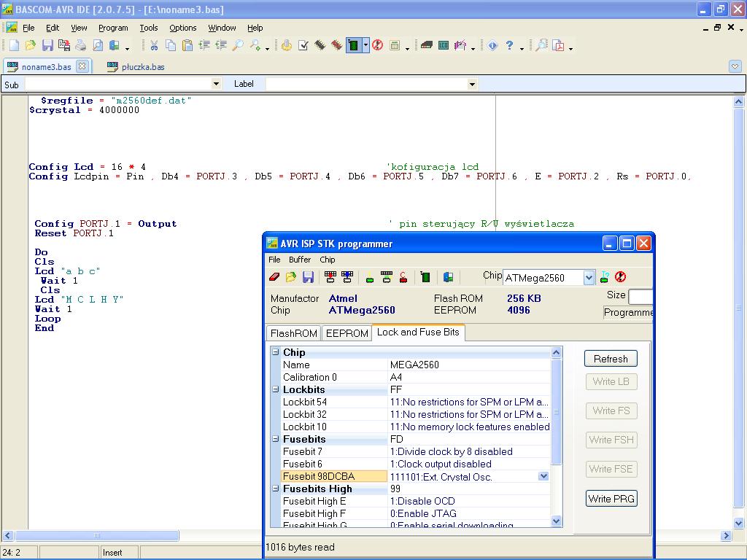Click the find magnifier icon in toolbar

(x=237, y=46)
